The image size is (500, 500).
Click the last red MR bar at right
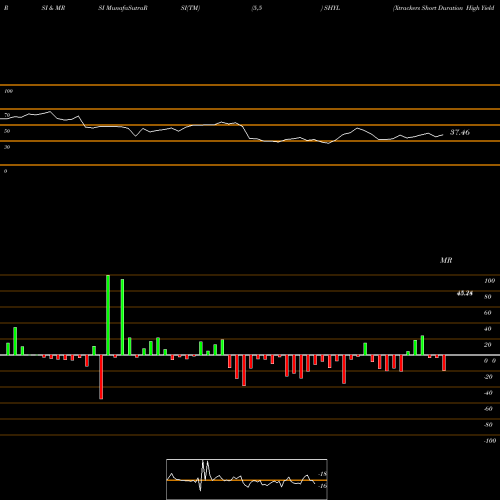pos(444,363)
